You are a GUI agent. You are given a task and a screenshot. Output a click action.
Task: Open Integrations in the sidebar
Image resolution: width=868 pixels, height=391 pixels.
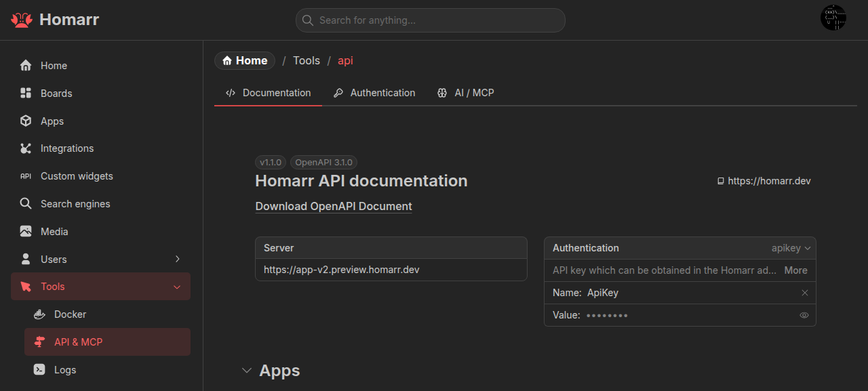(100, 148)
